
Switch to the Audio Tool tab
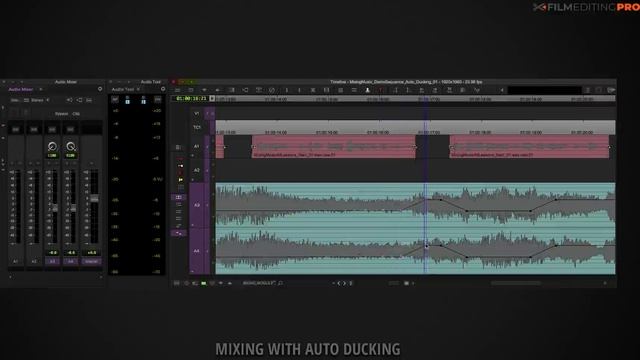tap(122, 89)
